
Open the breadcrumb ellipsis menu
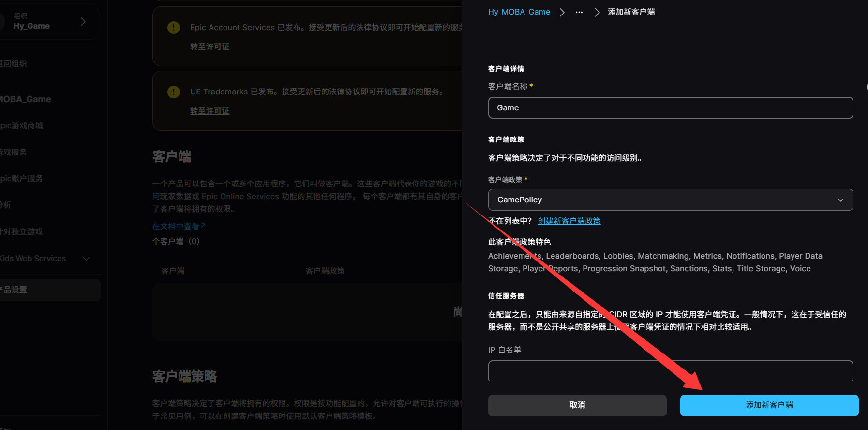pos(579,12)
